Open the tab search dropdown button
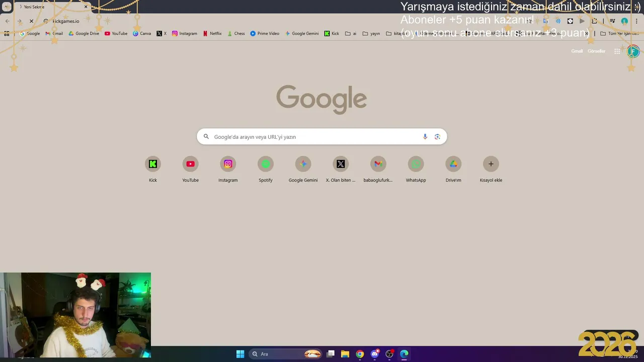This screenshot has width=644, height=362. tap(7, 7)
